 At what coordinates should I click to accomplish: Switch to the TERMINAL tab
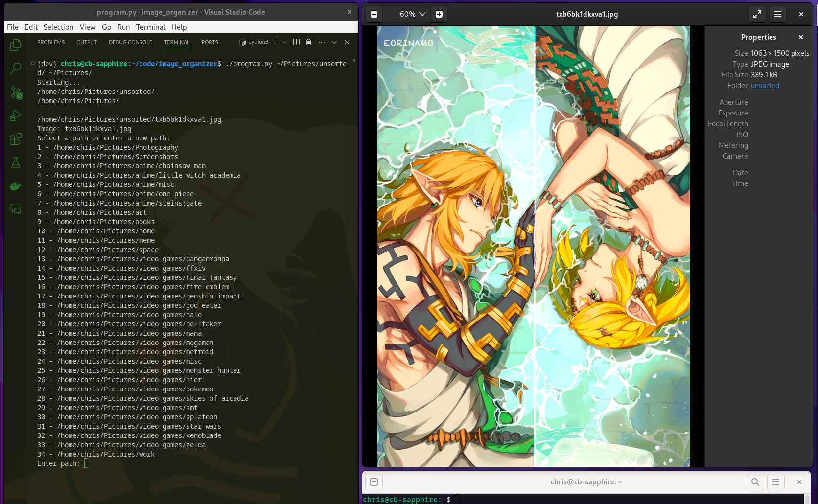(177, 42)
